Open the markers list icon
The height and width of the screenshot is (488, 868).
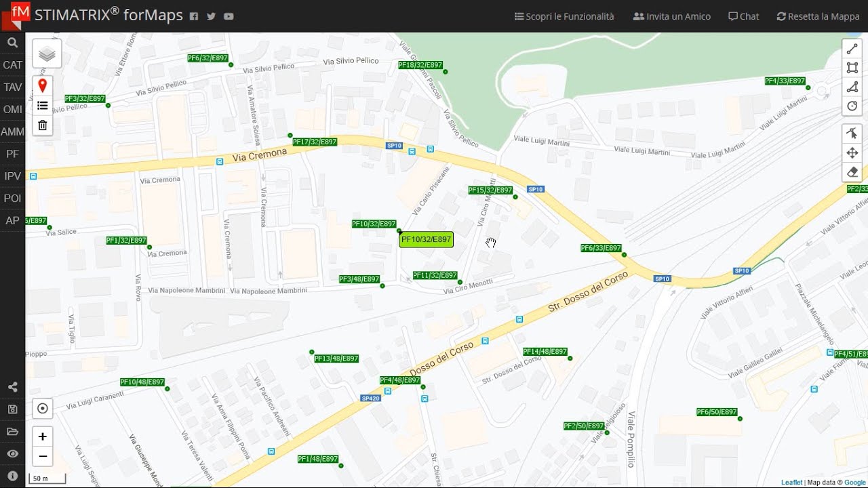[42, 106]
